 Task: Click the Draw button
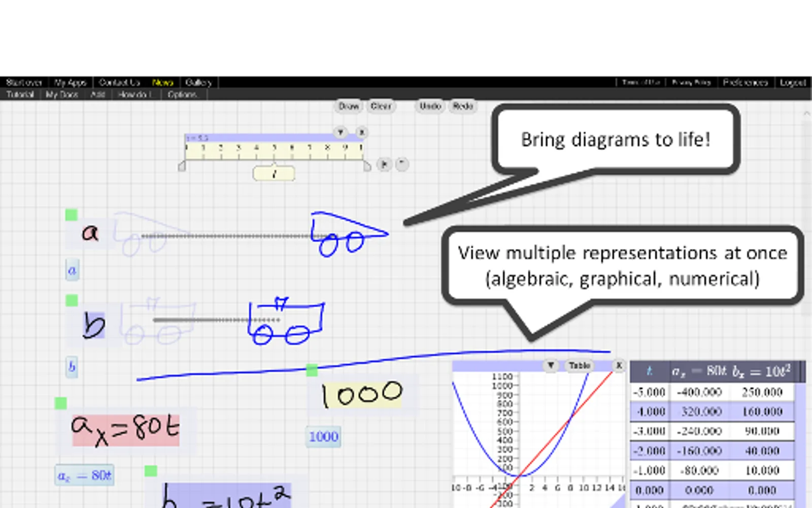click(x=349, y=106)
